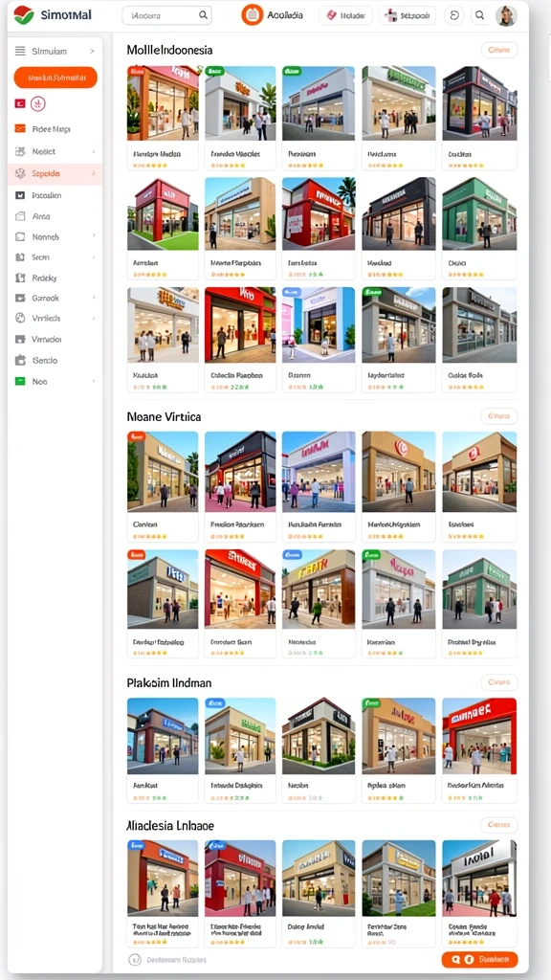551x980 pixels.
Task: Select the highlighted Sopedder sidebar item
Action: click(55, 173)
